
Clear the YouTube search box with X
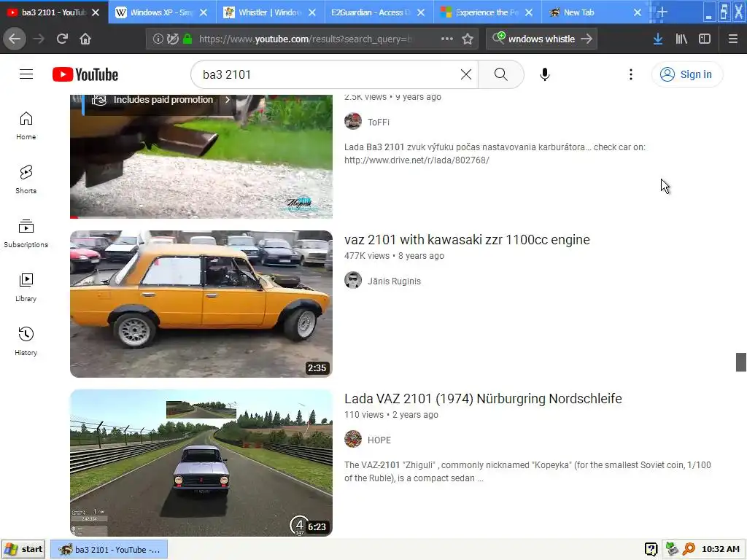tap(466, 74)
